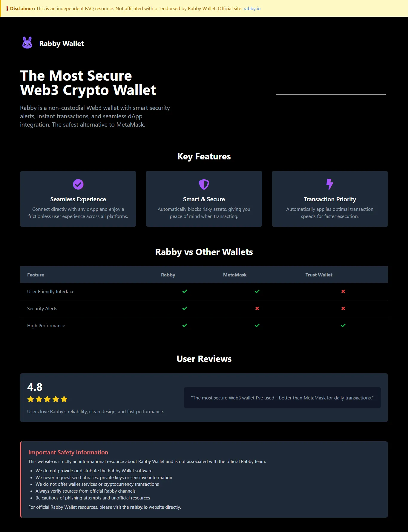Click the five-star rating under 4.8
Image resolution: width=408 pixels, height=532 pixels.
pos(47,399)
